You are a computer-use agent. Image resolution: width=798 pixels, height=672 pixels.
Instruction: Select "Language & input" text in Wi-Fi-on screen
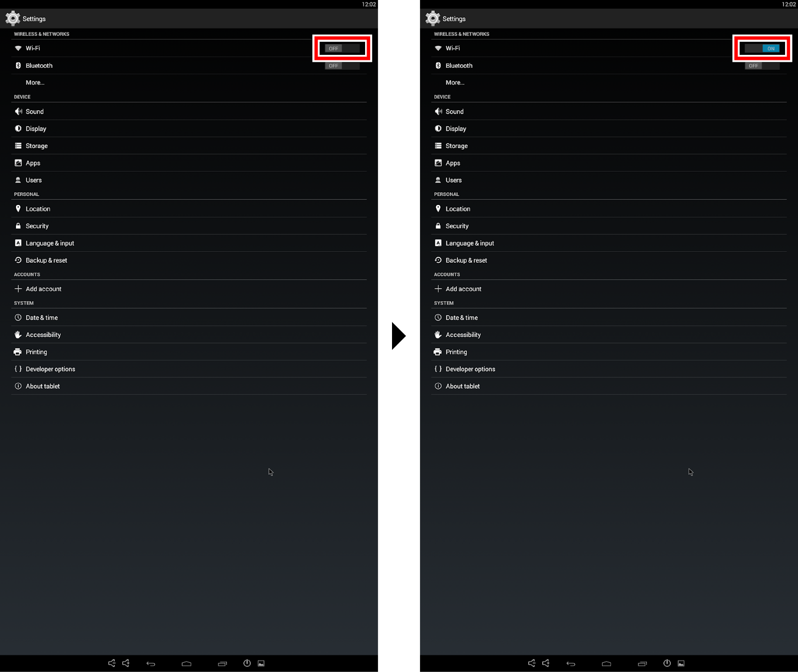pyautogui.click(x=470, y=243)
